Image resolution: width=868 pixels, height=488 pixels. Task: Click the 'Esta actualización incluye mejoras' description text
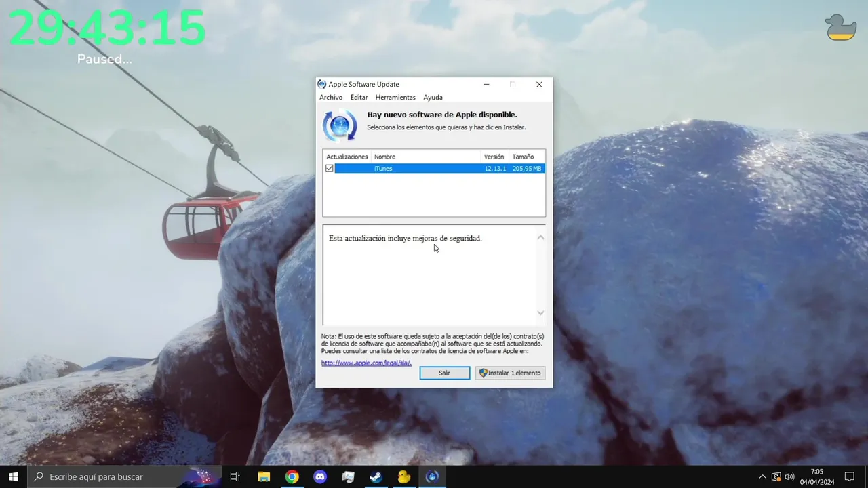coord(405,239)
